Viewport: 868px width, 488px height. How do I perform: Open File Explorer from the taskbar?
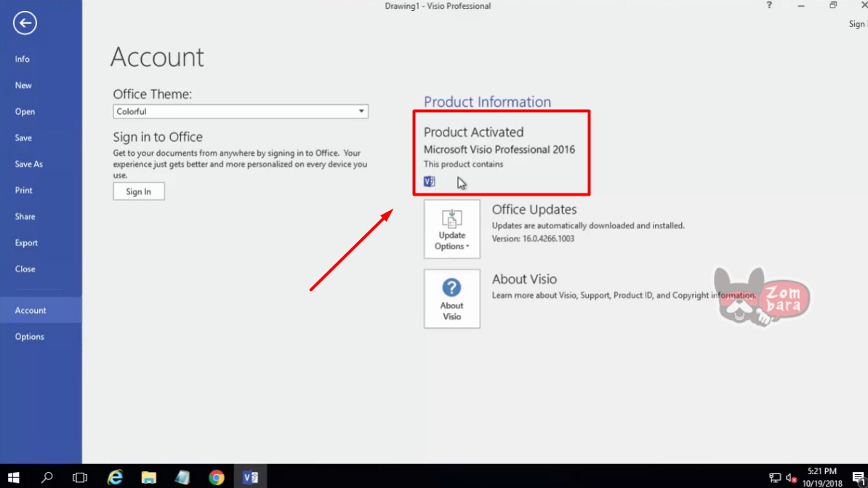(149, 477)
